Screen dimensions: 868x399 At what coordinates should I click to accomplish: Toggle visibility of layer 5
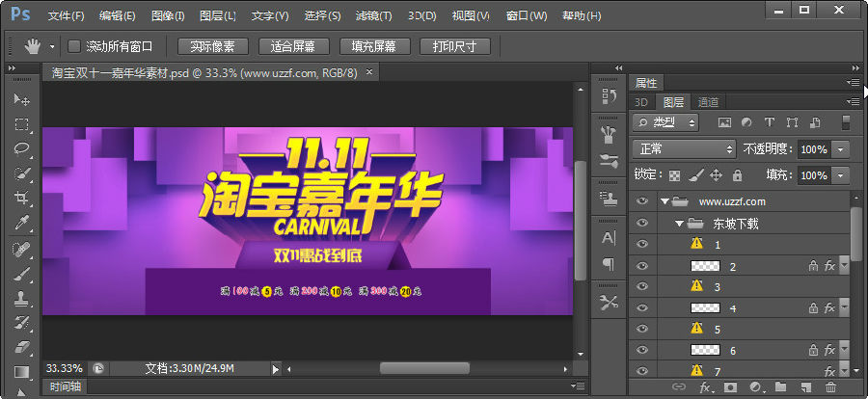click(642, 329)
